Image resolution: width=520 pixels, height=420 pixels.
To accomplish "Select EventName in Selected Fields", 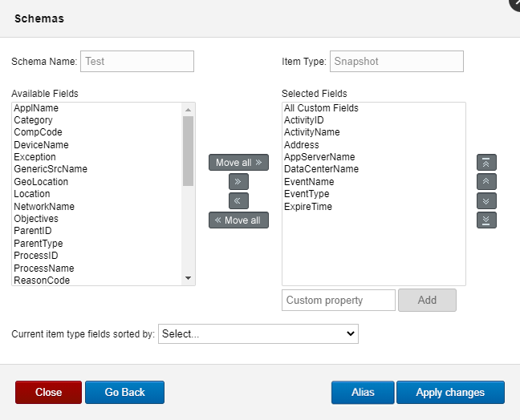I will pos(309,181).
